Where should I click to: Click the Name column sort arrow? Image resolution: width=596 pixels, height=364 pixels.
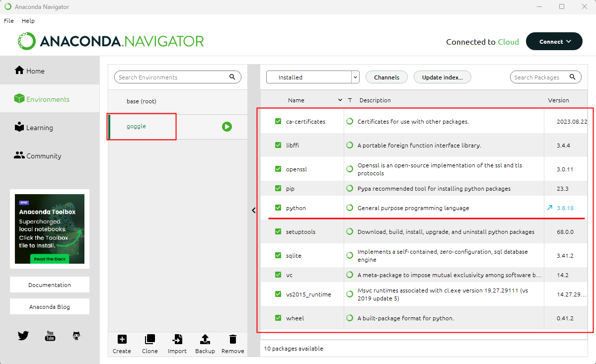click(340, 100)
